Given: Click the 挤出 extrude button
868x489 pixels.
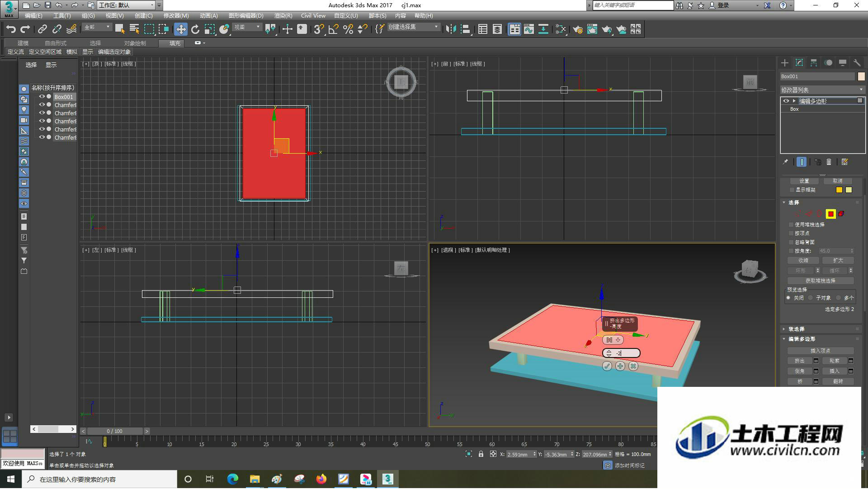Looking at the screenshot, I should click(800, 361).
